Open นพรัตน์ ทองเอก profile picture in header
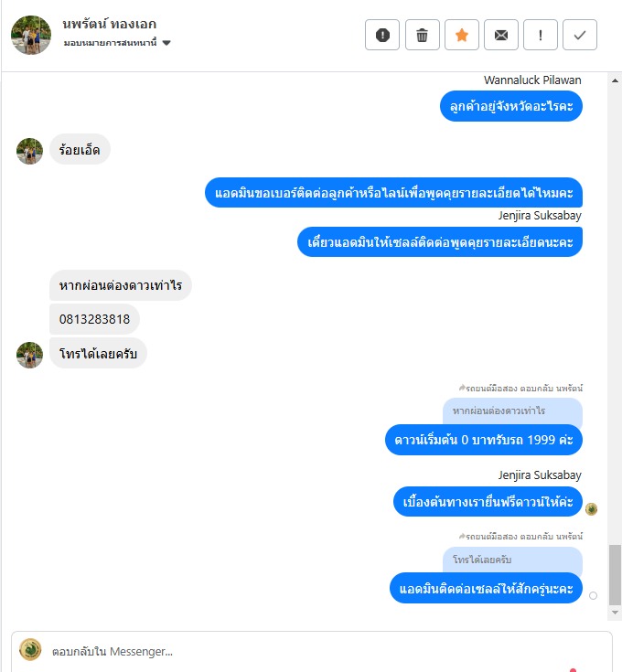This screenshot has height=672, width=622. point(31,35)
